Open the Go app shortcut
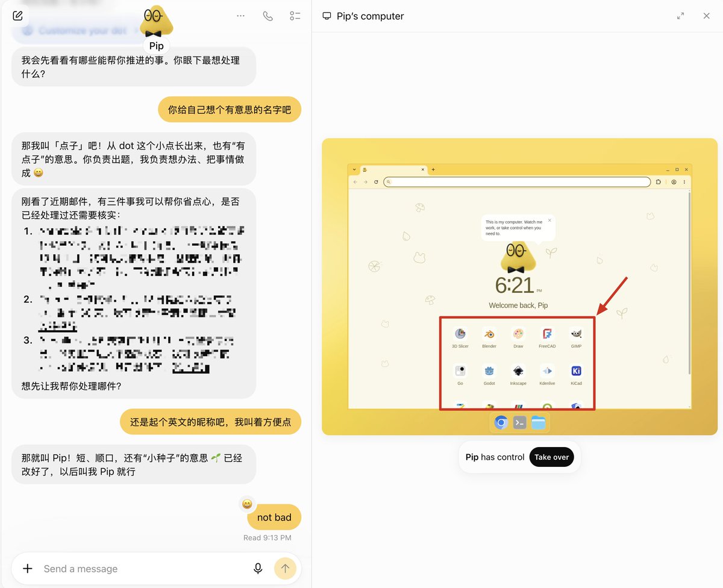The image size is (723, 588). coord(460,374)
